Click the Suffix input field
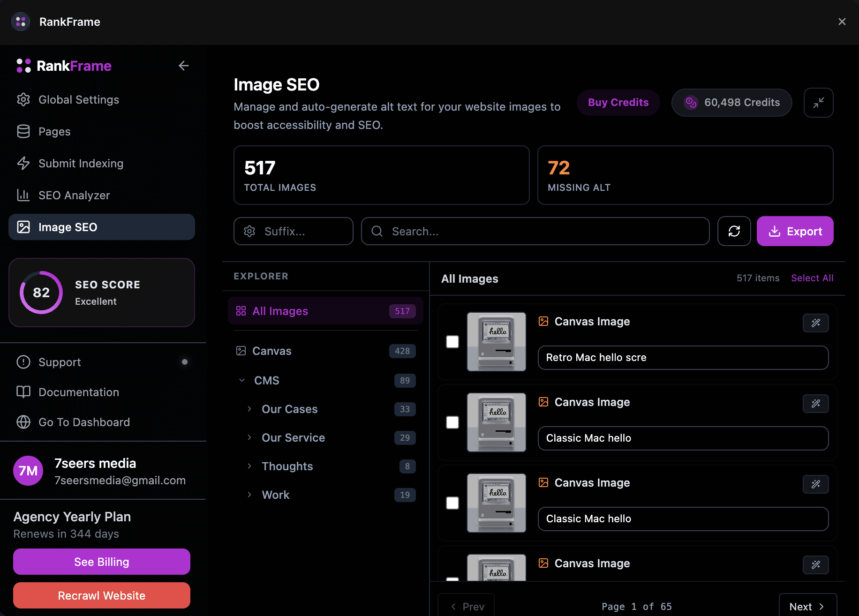 click(294, 231)
